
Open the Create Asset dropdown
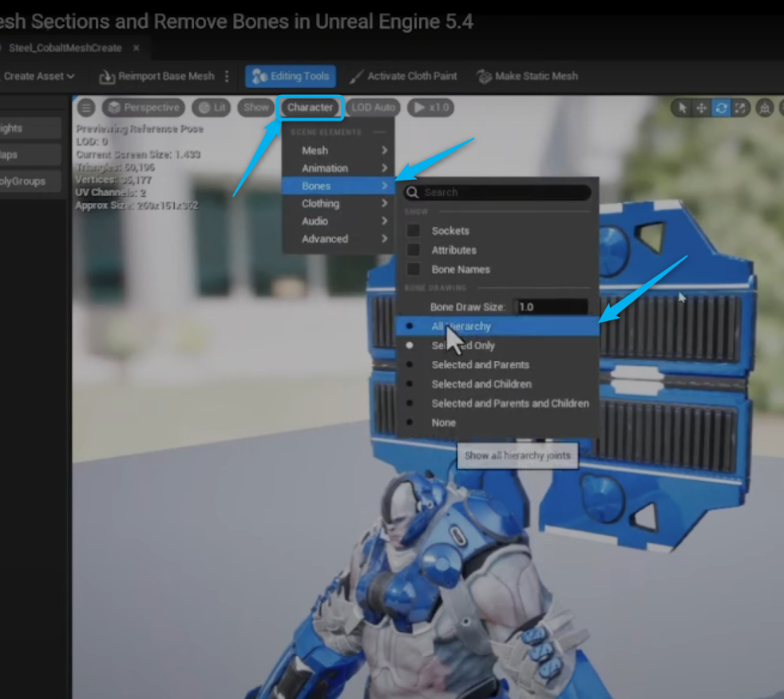tap(38, 76)
